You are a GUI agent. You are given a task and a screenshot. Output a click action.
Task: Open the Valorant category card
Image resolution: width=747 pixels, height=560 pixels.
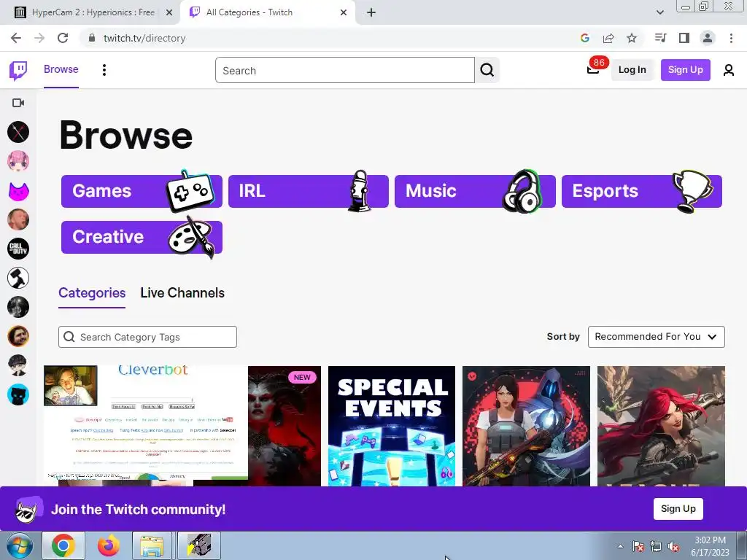point(526,426)
